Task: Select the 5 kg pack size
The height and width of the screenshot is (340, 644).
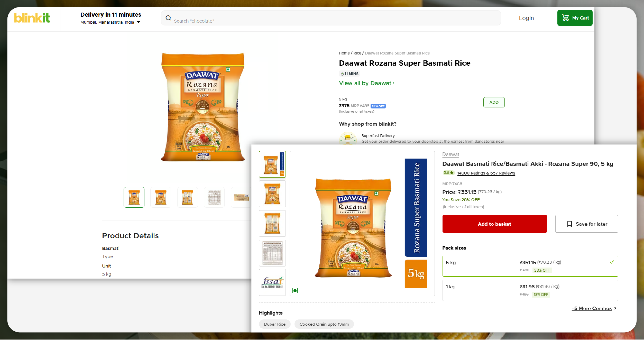Action: tap(530, 266)
